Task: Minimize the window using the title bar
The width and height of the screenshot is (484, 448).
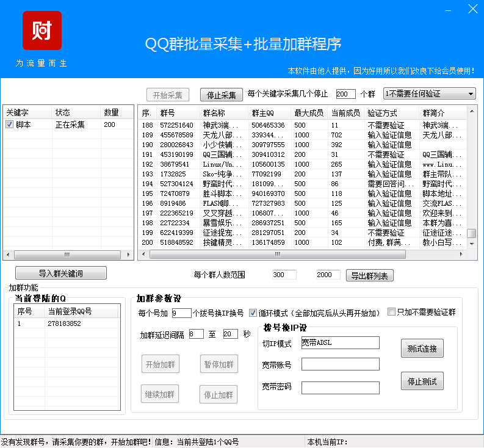Action: [449, 9]
